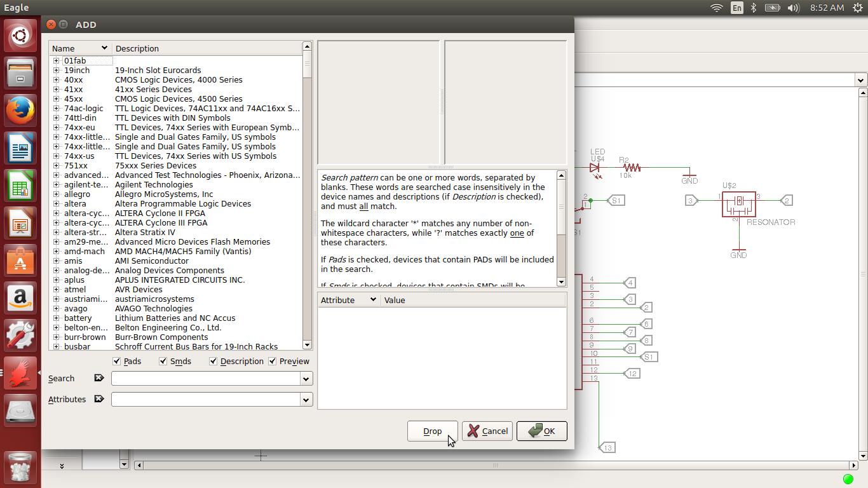Screen dimensions: 868x488
Task: Toggle the Smds checkbox
Action: 163,361
